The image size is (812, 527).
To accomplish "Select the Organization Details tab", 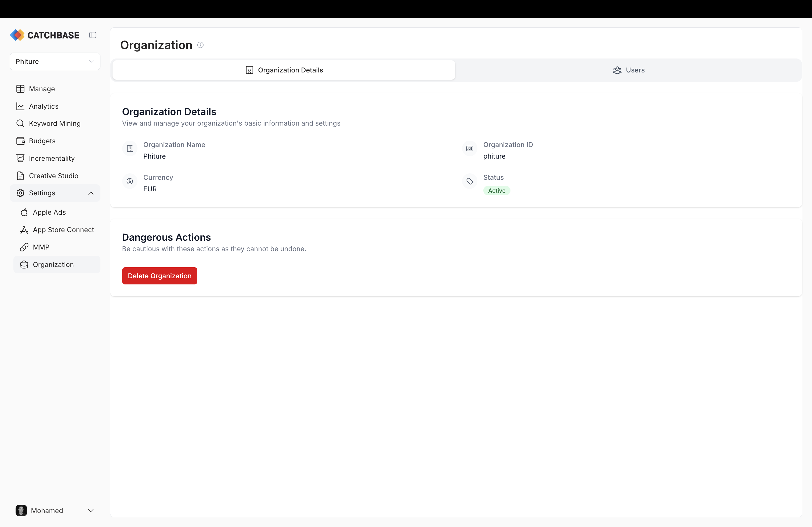I will click(284, 70).
